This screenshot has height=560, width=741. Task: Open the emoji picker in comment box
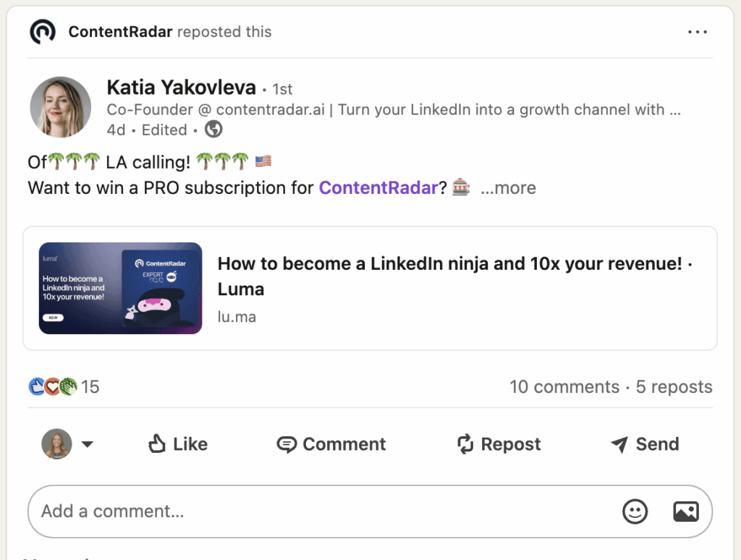635,512
